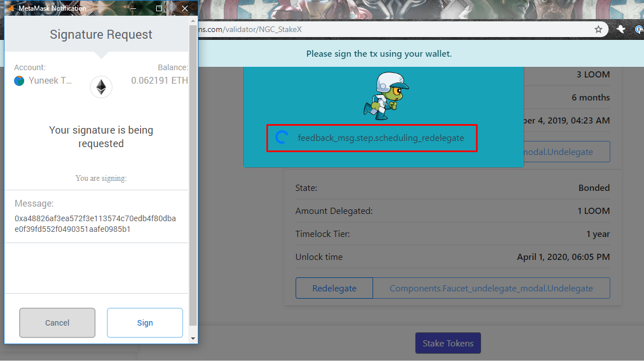This screenshot has width=644, height=361.
Task: Close the MetaMask Notification window
Action: click(185, 8)
